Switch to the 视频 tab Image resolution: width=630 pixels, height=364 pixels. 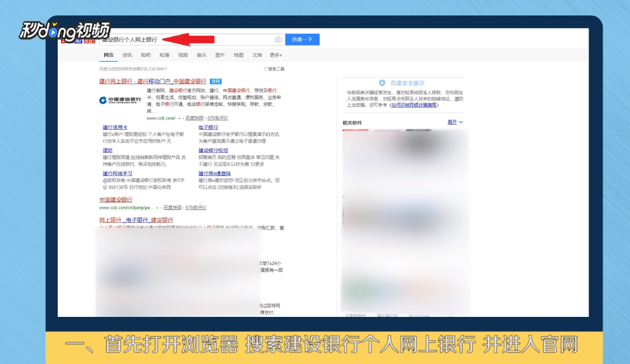(x=183, y=55)
